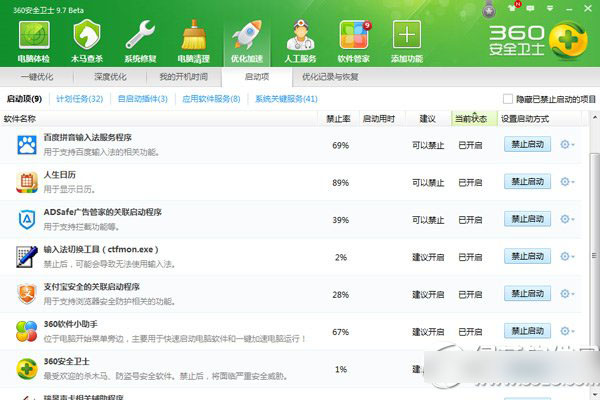The image size is (600, 400).
Task: Click 禁止启动 for 支付宝安全
Action: [527, 294]
